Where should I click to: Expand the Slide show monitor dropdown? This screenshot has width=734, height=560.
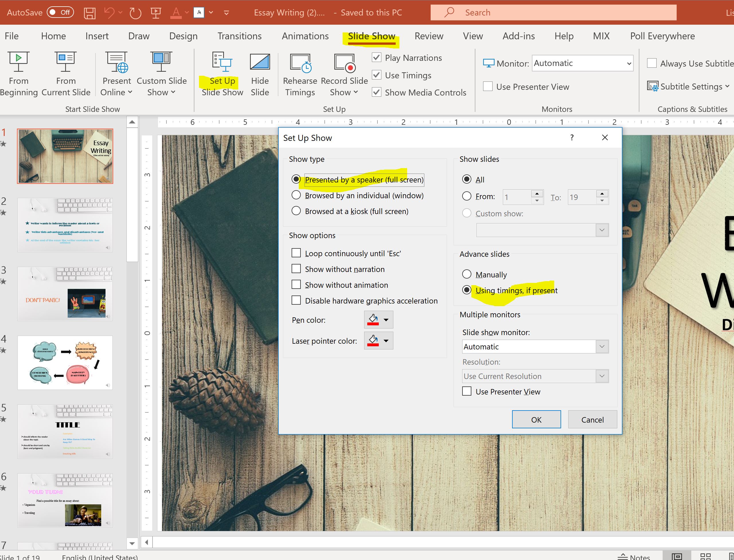(602, 347)
